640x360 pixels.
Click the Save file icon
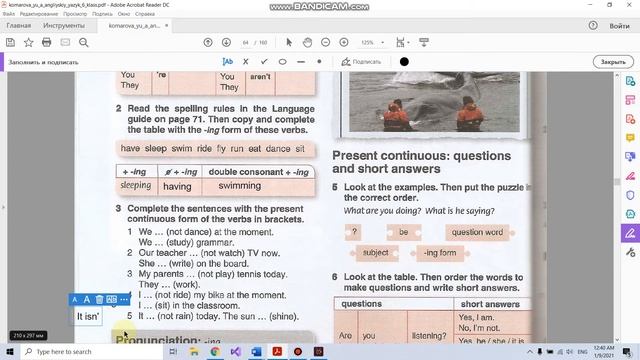coord(10,42)
